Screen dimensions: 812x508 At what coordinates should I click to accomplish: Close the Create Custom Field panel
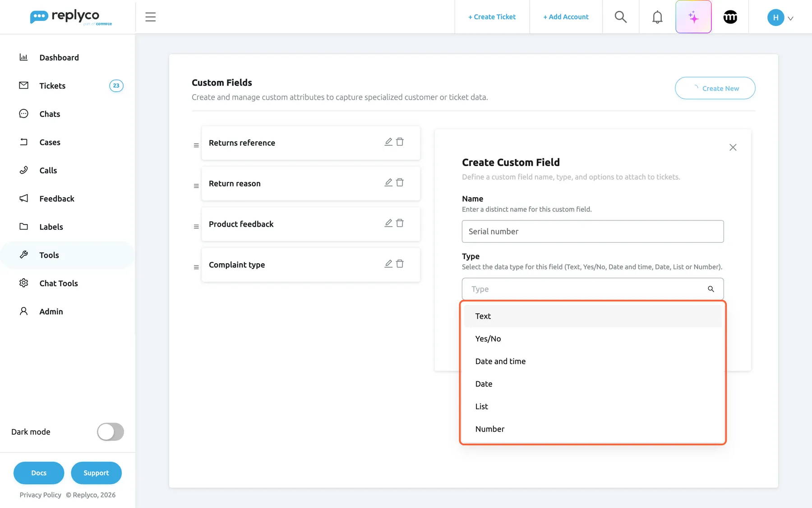point(733,147)
